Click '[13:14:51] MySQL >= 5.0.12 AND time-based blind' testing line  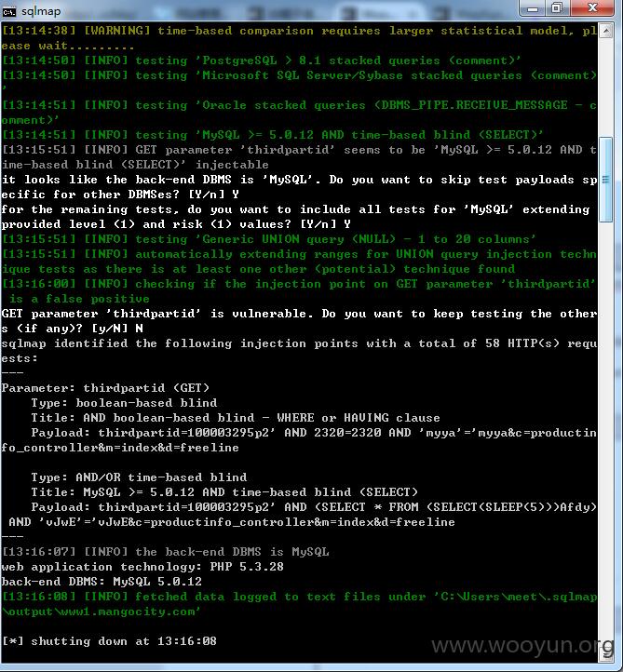tap(272, 135)
